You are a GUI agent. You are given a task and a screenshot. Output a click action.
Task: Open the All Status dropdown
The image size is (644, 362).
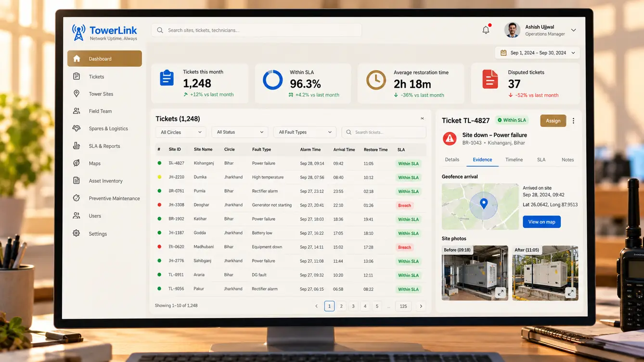click(x=240, y=132)
